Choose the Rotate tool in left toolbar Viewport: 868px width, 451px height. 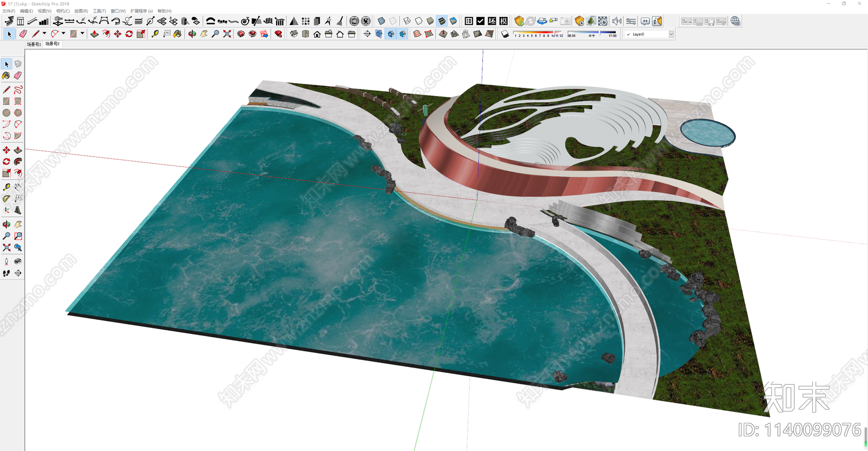(x=7, y=162)
